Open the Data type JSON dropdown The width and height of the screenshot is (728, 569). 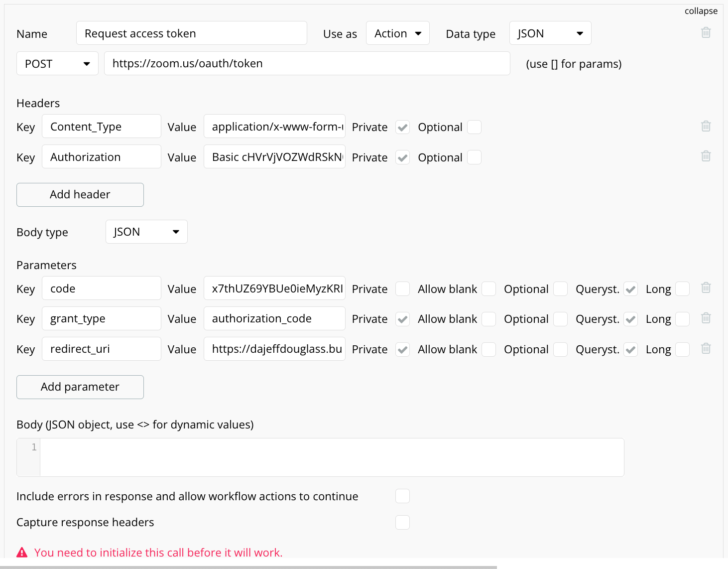point(550,33)
